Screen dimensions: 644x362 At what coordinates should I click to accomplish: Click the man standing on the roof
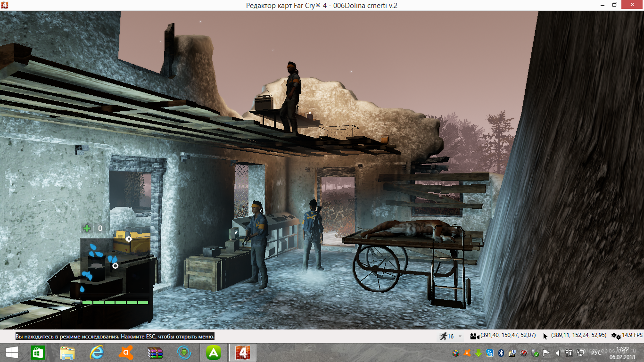pos(290,97)
